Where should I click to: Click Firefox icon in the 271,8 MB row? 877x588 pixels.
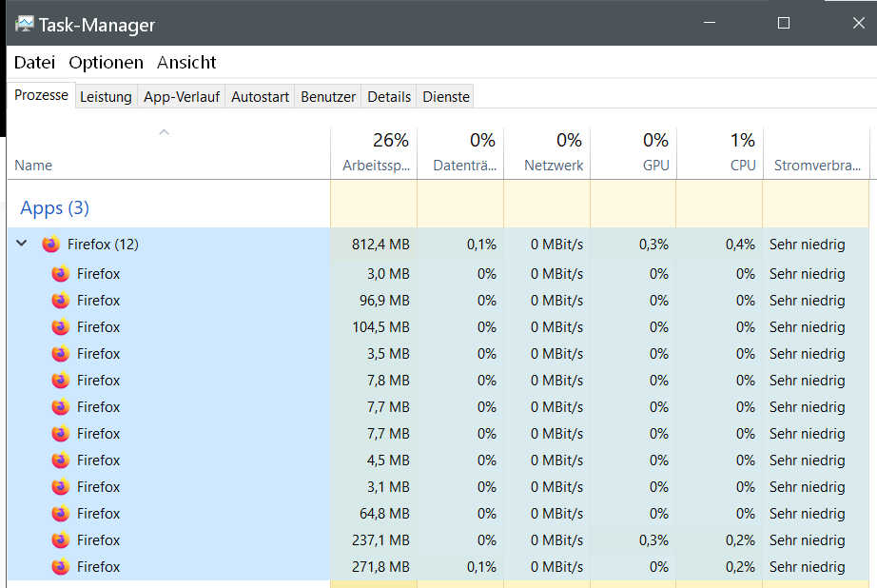coord(61,567)
